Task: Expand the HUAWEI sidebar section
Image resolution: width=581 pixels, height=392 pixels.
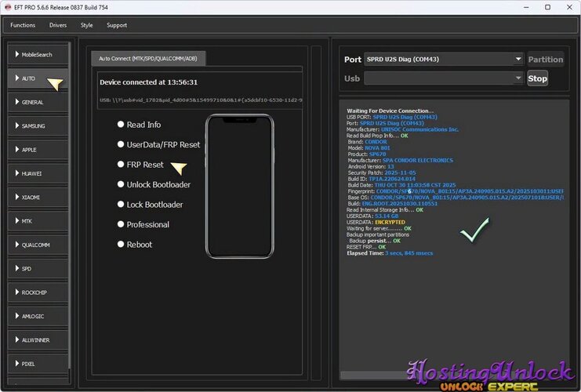Action: point(38,173)
